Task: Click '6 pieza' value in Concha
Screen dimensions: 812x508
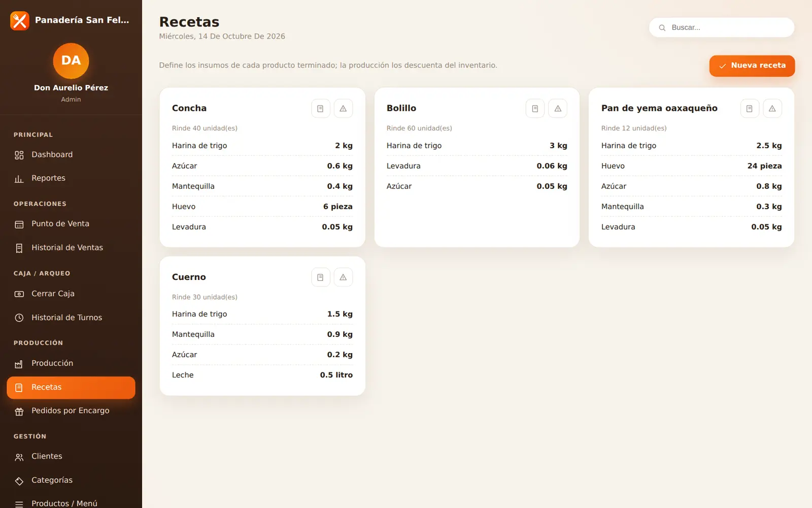Action: [338, 206]
